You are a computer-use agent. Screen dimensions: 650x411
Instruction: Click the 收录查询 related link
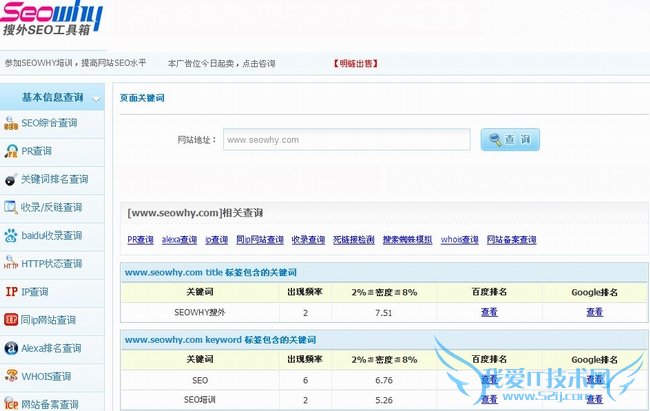tap(308, 240)
